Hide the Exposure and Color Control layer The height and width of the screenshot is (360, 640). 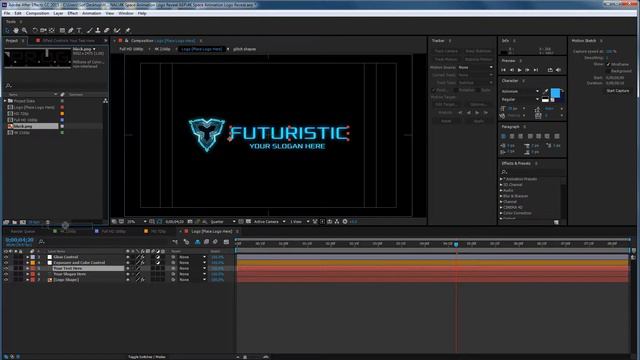[6, 263]
